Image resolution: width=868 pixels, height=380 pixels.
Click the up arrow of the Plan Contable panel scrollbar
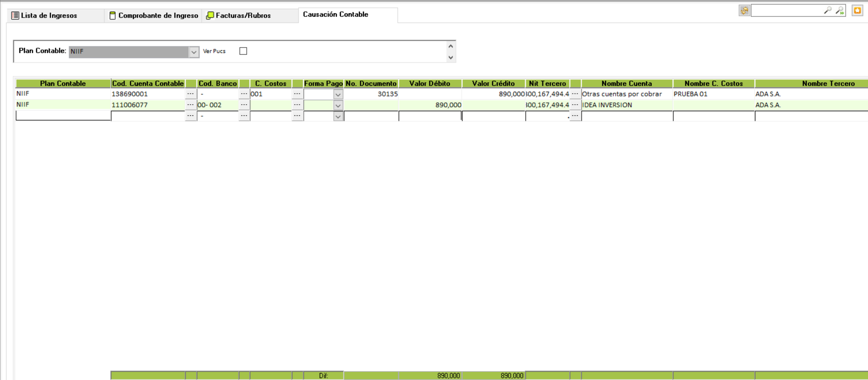click(451, 46)
